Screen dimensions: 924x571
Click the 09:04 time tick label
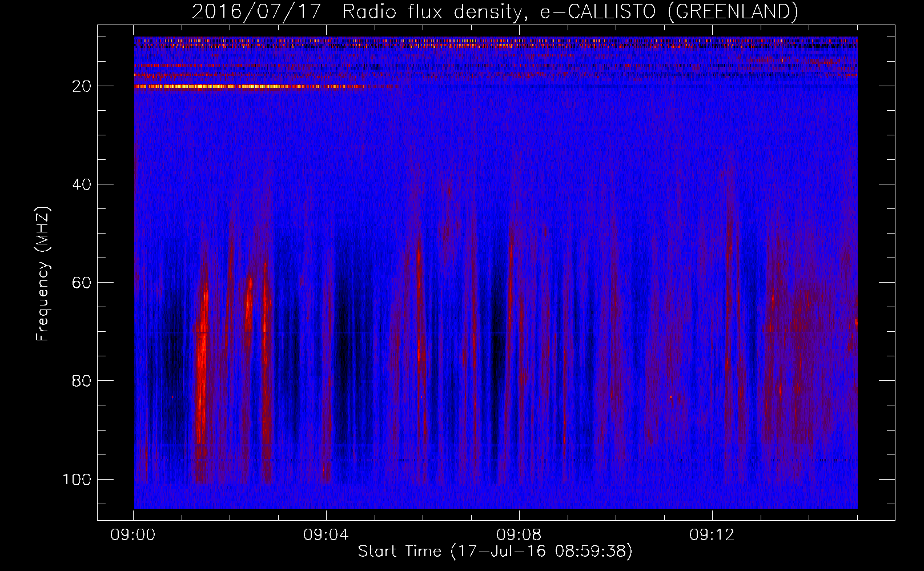[326, 535]
